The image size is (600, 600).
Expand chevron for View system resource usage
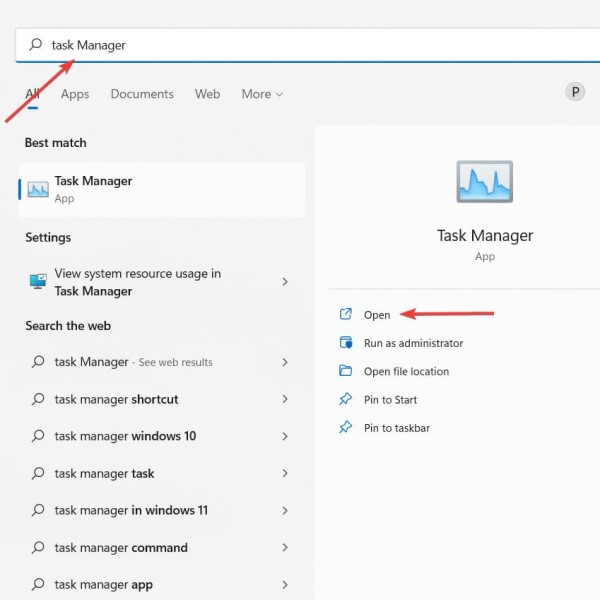coord(285,282)
